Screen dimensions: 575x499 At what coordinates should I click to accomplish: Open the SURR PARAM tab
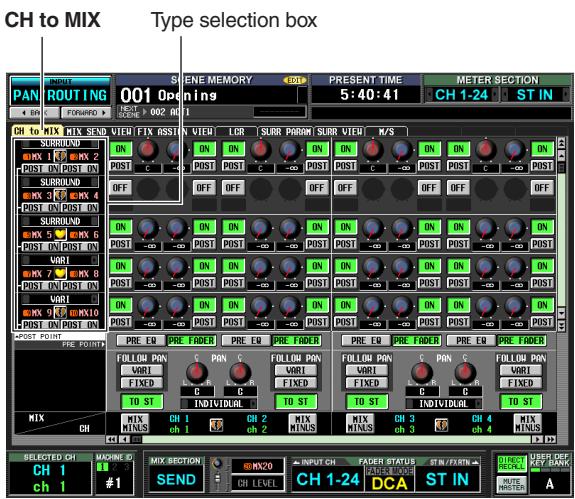(x=286, y=132)
